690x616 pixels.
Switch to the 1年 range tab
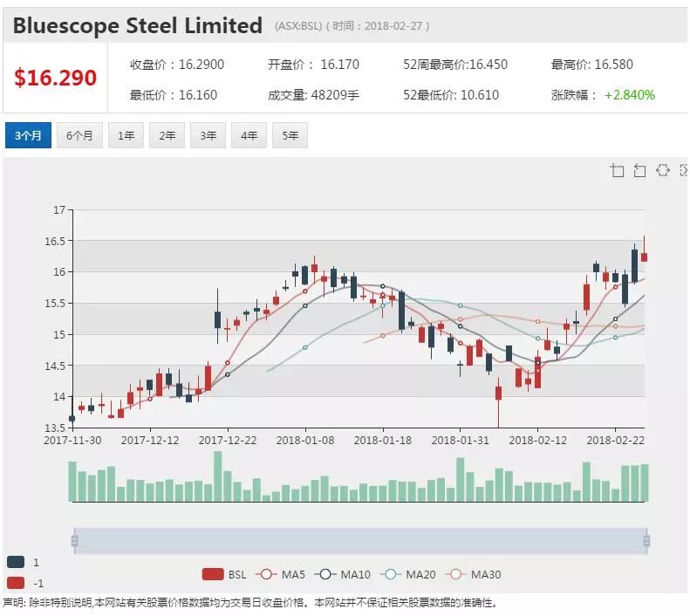[126, 135]
